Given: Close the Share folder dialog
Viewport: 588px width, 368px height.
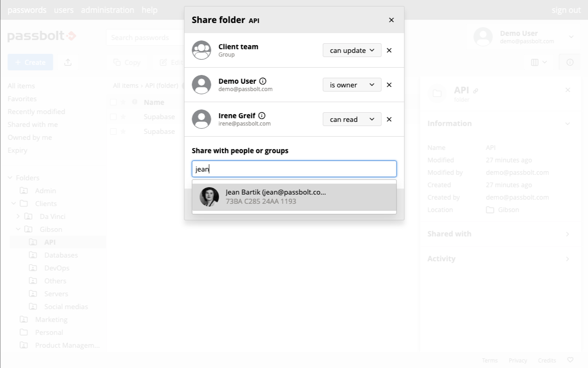Looking at the screenshot, I should click(391, 20).
